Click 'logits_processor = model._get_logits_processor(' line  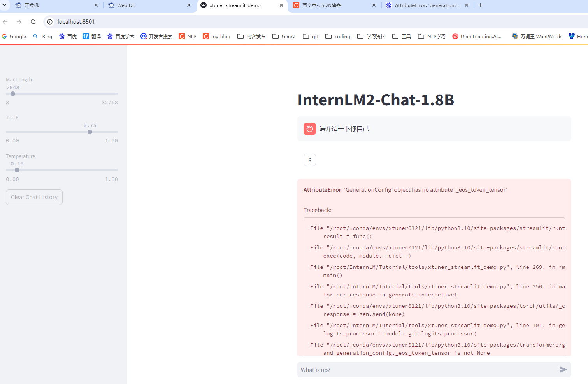click(400, 333)
